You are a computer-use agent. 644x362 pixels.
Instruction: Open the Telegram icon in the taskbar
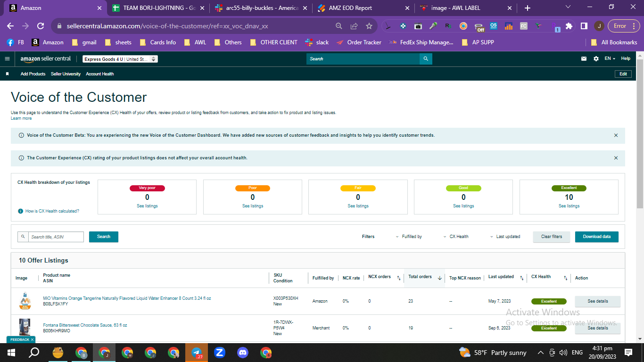click(197, 353)
